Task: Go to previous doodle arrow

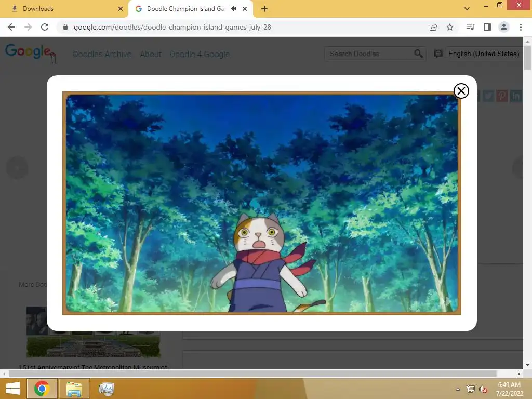Action: tap(17, 167)
